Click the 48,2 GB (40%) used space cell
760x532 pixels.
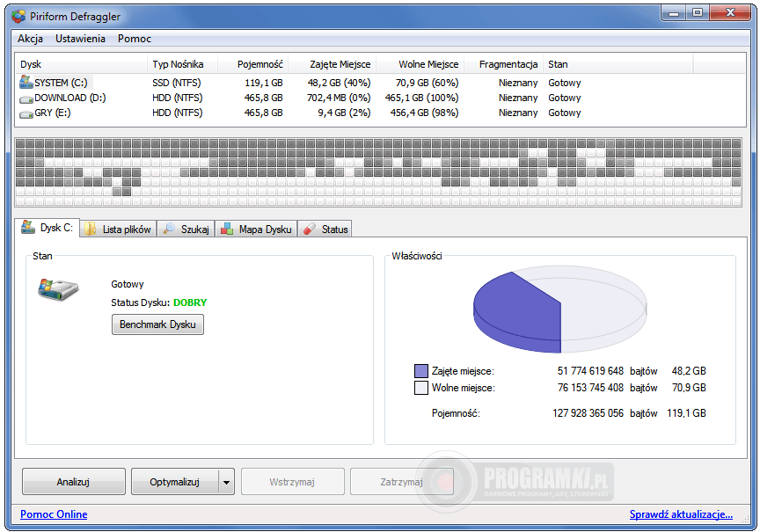coord(339,83)
